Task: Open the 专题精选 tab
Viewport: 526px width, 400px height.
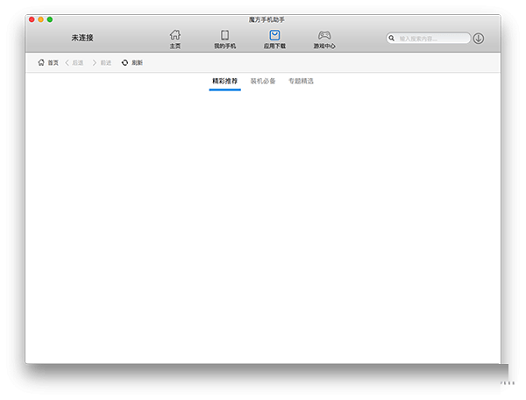Action: (301, 81)
